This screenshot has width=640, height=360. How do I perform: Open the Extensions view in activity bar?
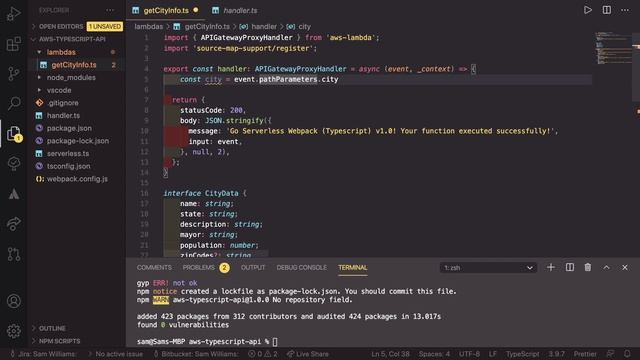(13, 44)
